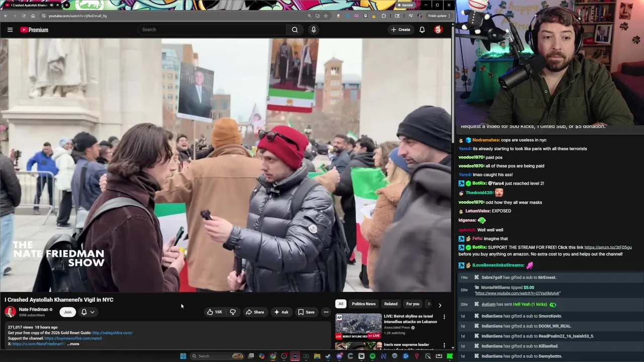Click the 'AuGum has sent Hell Yeah' event row
Image resolution: width=644 pixels, height=362 pixels.
pyautogui.click(x=550, y=304)
